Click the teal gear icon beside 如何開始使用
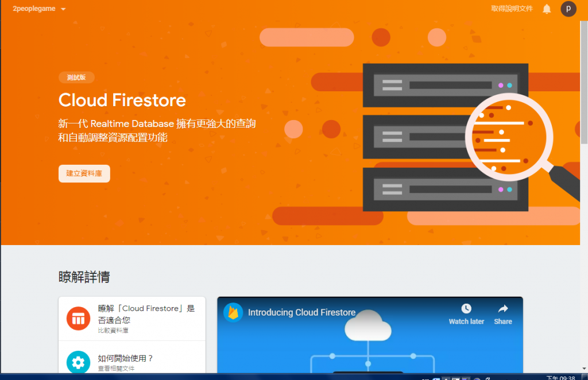 point(78,362)
